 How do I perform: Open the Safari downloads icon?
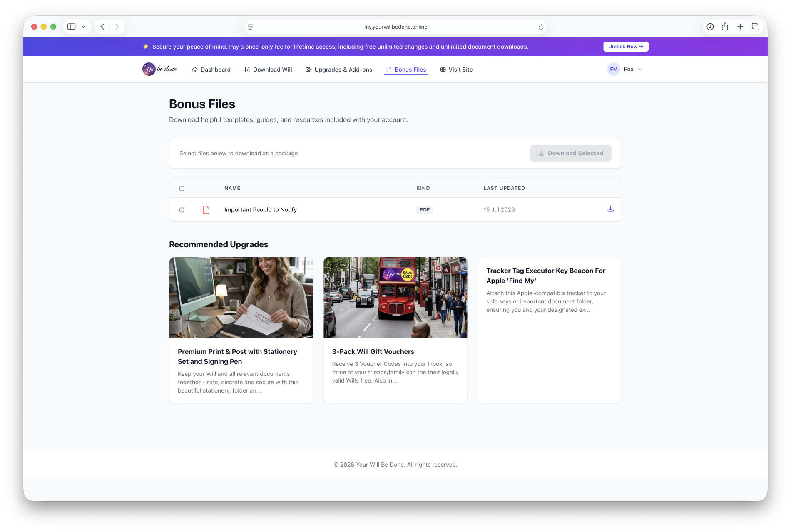pyautogui.click(x=710, y=27)
